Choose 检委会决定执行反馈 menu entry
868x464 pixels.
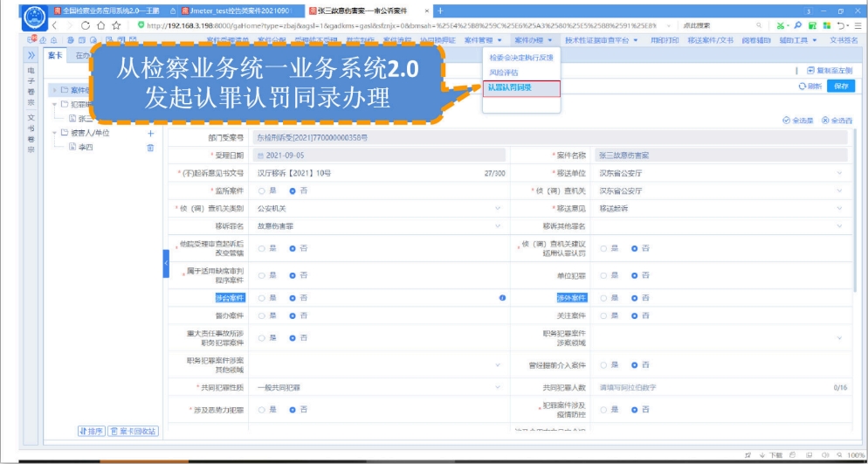pyautogui.click(x=521, y=57)
